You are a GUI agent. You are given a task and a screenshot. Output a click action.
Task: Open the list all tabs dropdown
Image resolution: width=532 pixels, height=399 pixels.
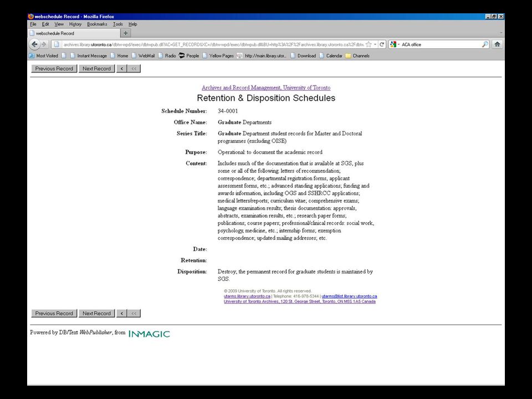coord(501,33)
